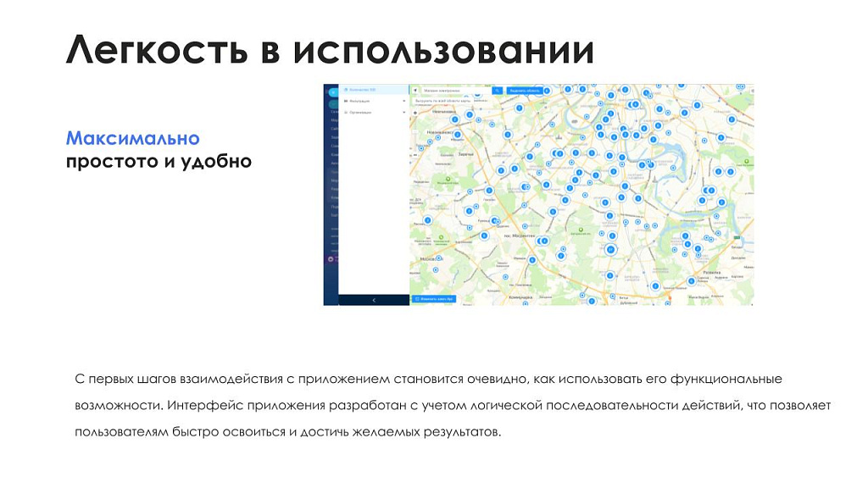Click the double-circle icon at top right of map

(x=738, y=85)
